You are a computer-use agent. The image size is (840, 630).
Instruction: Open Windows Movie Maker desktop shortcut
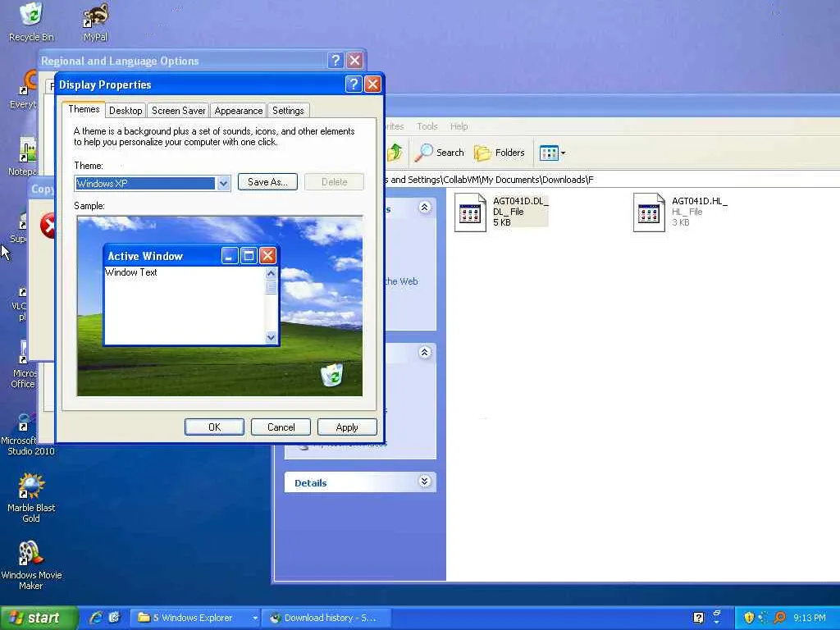tap(31, 565)
